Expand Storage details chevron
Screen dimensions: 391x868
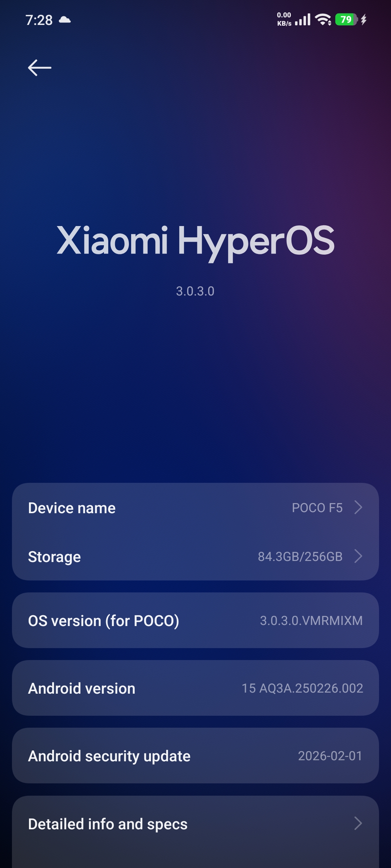358,556
